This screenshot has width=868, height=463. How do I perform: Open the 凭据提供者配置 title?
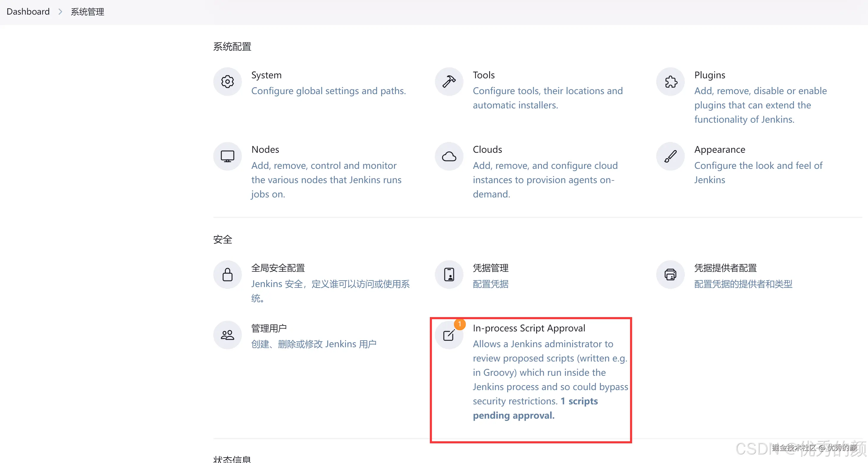pos(726,268)
